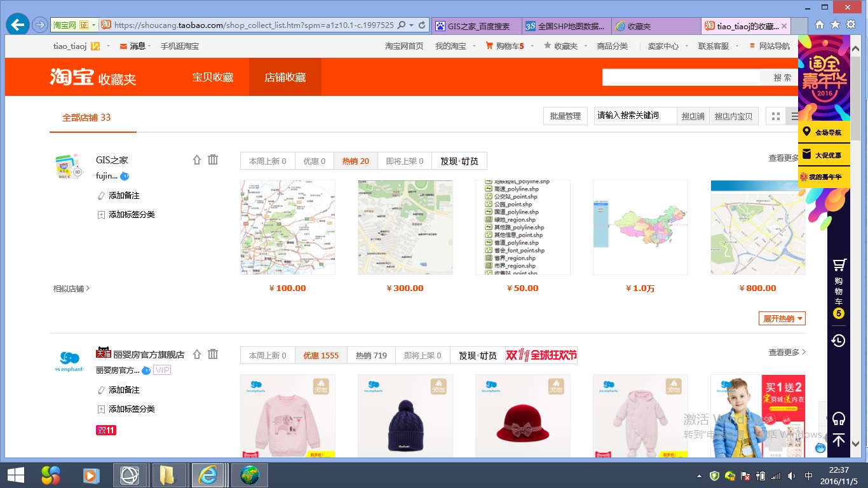Viewport: 868px width, 488px height.
Task: Open GIS之家 shop logo
Action: click(x=69, y=168)
